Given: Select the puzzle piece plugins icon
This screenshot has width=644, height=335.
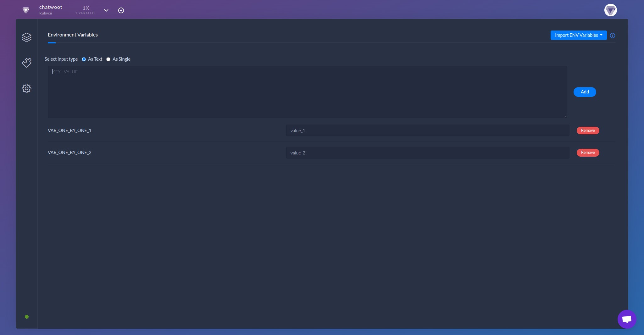Looking at the screenshot, I should (27, 63).
